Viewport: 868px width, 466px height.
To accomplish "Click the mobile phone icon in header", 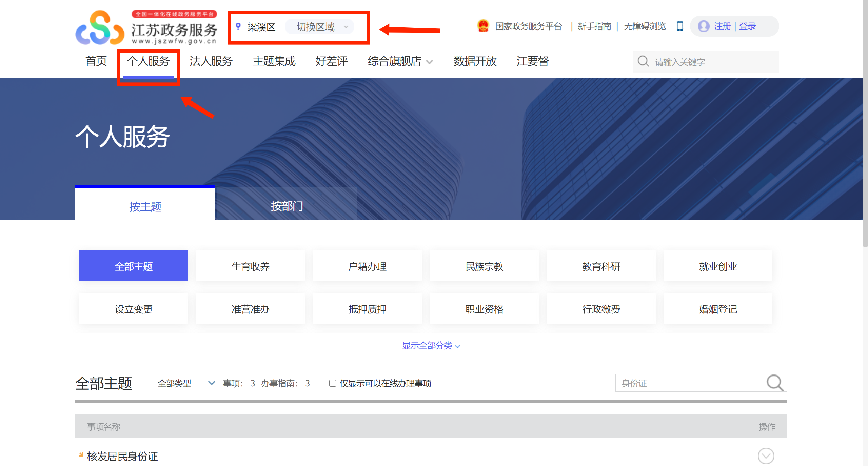I will tap(679, 26).
